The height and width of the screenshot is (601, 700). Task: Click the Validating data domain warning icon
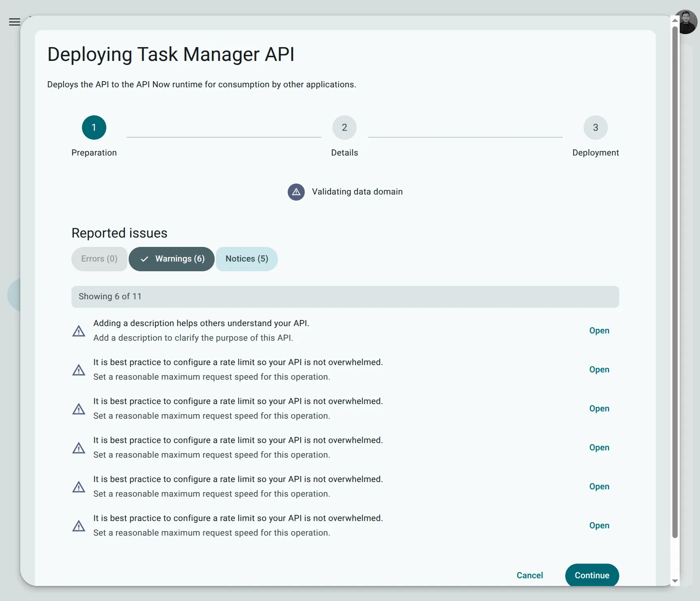pos(296,192)
